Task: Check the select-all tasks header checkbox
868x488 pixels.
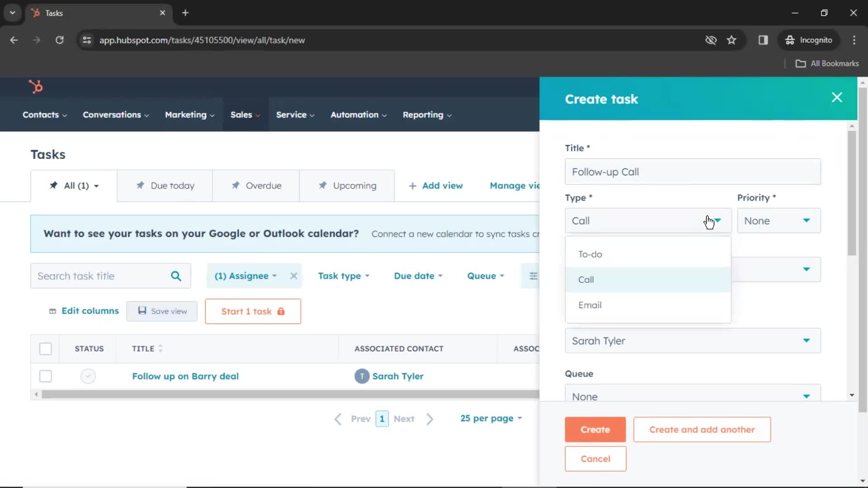Action: click(45, 348)
